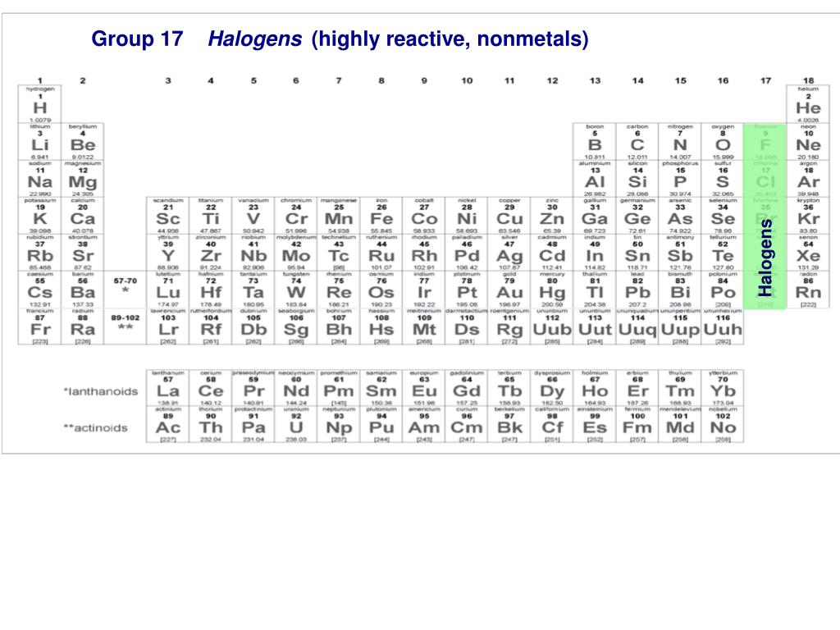
Task: Choose the oxygen cell "O"
Action: tap(723, 142)
